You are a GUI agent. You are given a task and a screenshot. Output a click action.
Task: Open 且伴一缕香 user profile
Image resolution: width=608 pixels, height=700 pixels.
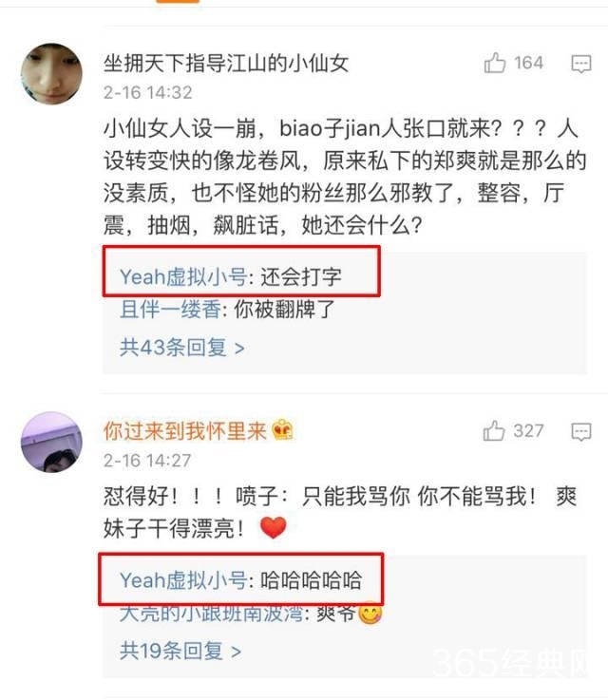click(171, 310)
